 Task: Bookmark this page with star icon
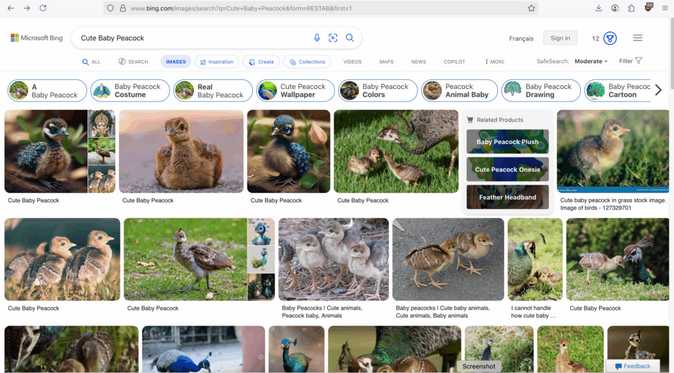(x=531, y=8)
